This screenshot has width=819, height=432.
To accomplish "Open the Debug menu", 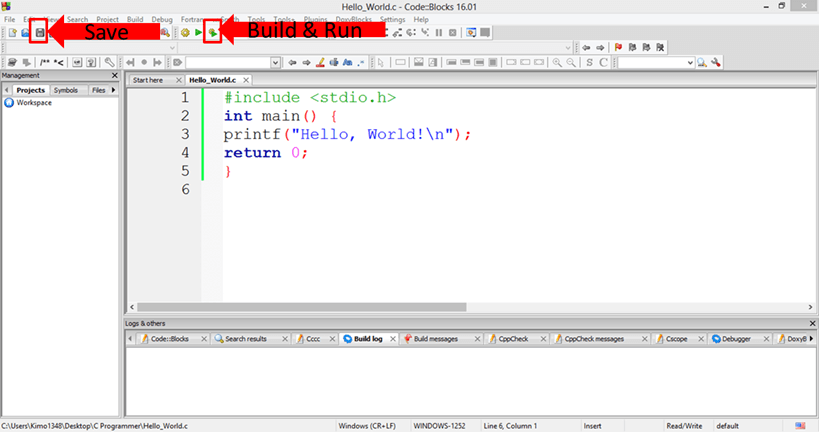I will tap(161, 19).
